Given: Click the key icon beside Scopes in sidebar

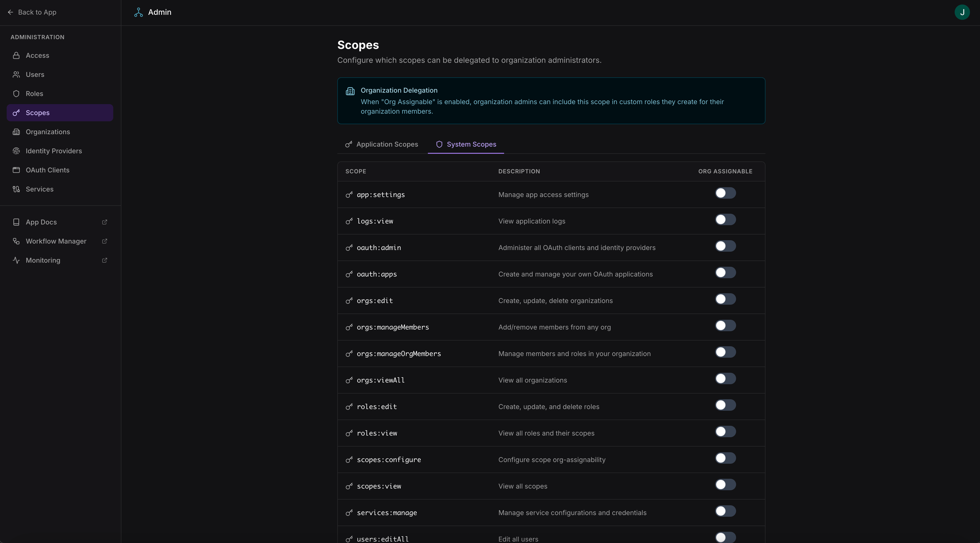Looking at the screenshot, I should [16, 112].
